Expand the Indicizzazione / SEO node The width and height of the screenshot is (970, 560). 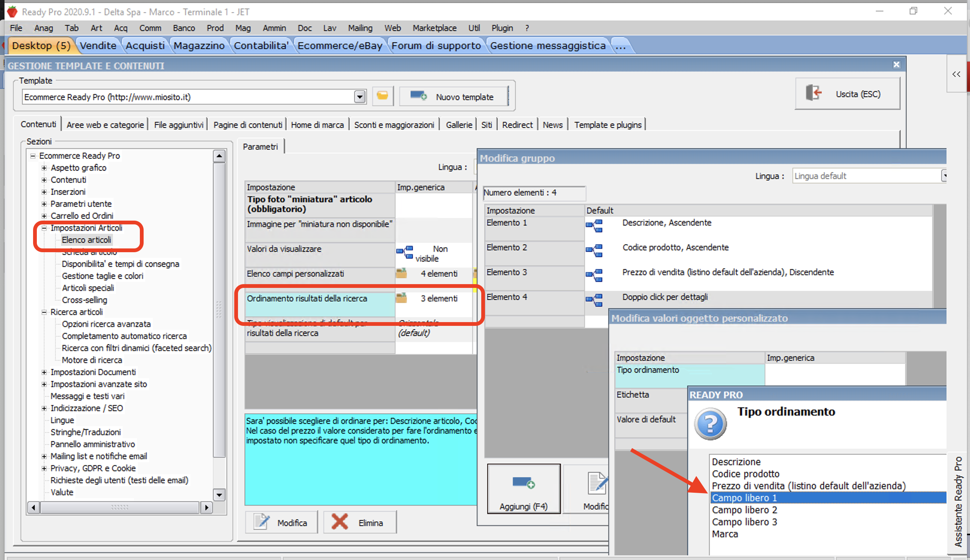(x=44, y=408)
